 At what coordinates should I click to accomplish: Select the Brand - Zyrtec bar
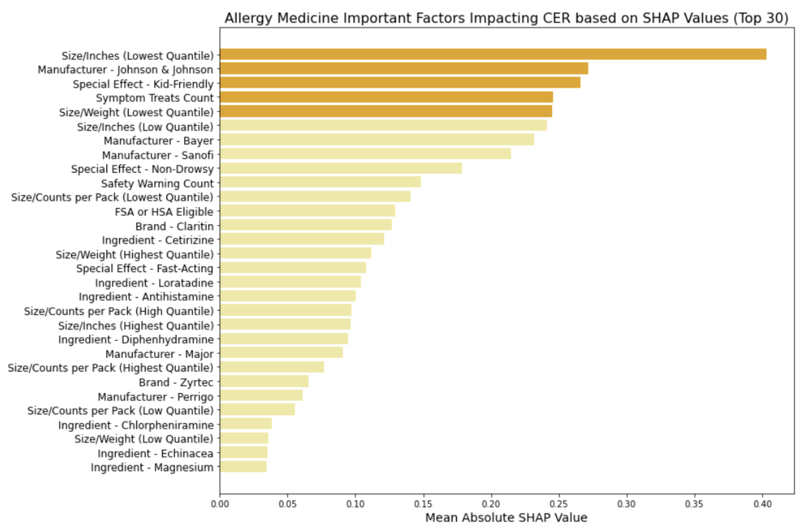point(264,381)
